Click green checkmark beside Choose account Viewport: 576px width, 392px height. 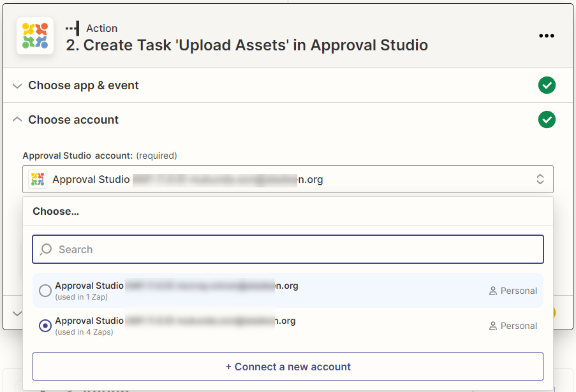click(x=546, y=120)
